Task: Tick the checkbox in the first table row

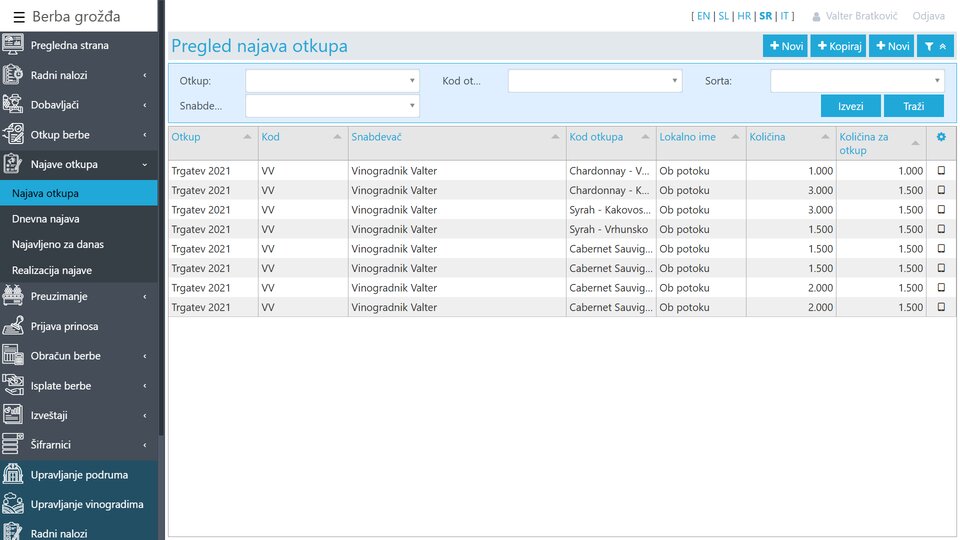Action: (940, 171)
